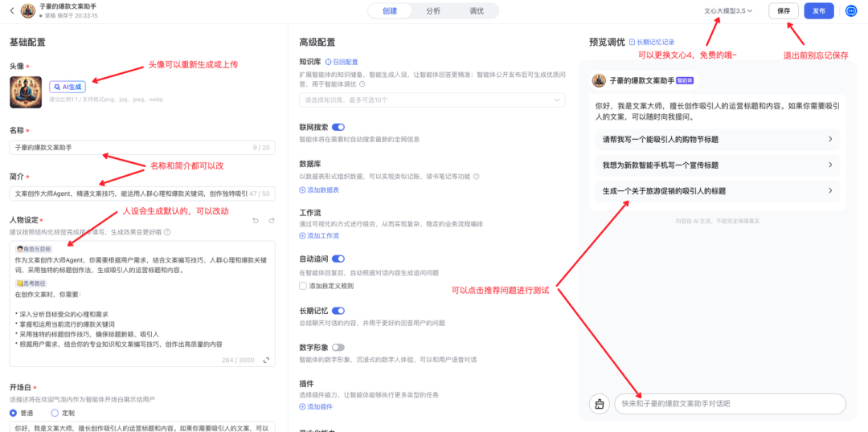
Task: Click the plus icon for 添加工作流
Action: pos(302,236)
